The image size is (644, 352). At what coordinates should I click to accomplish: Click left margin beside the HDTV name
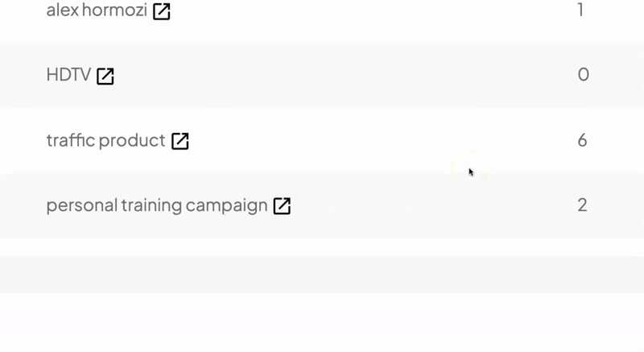[x=23, y=75]
